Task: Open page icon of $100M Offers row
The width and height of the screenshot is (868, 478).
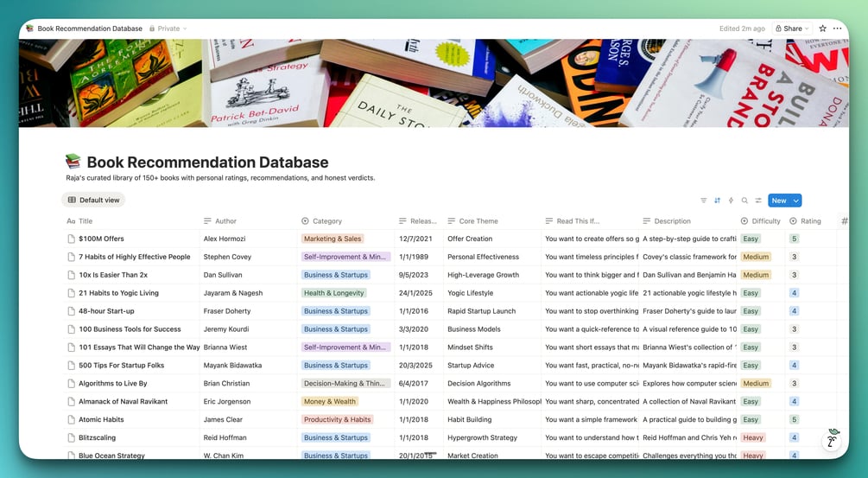Action: (71, 239)
